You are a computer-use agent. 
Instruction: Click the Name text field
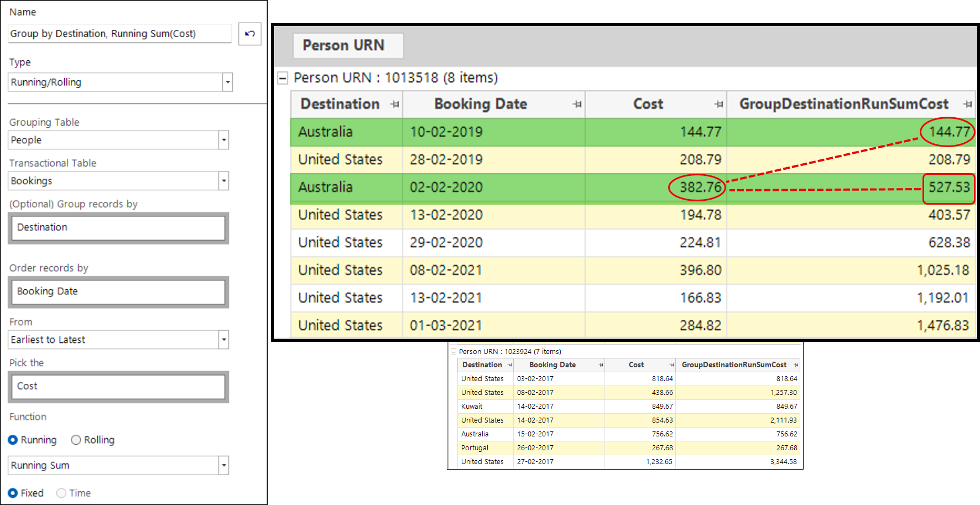(119, 34)
